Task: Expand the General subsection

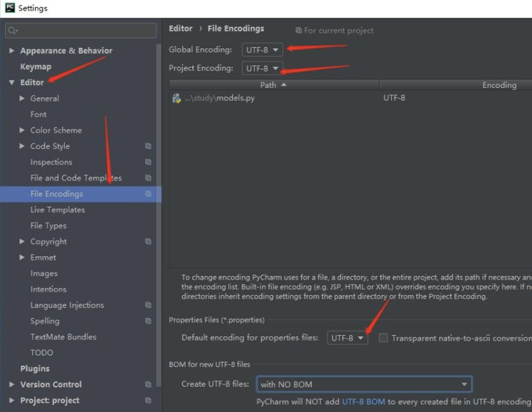Action: click(22, 98)
